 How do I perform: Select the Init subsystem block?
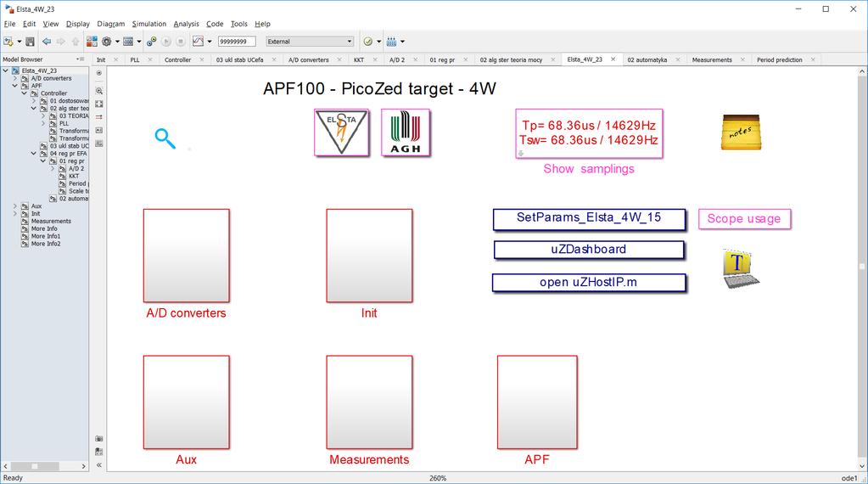point(369,256)
